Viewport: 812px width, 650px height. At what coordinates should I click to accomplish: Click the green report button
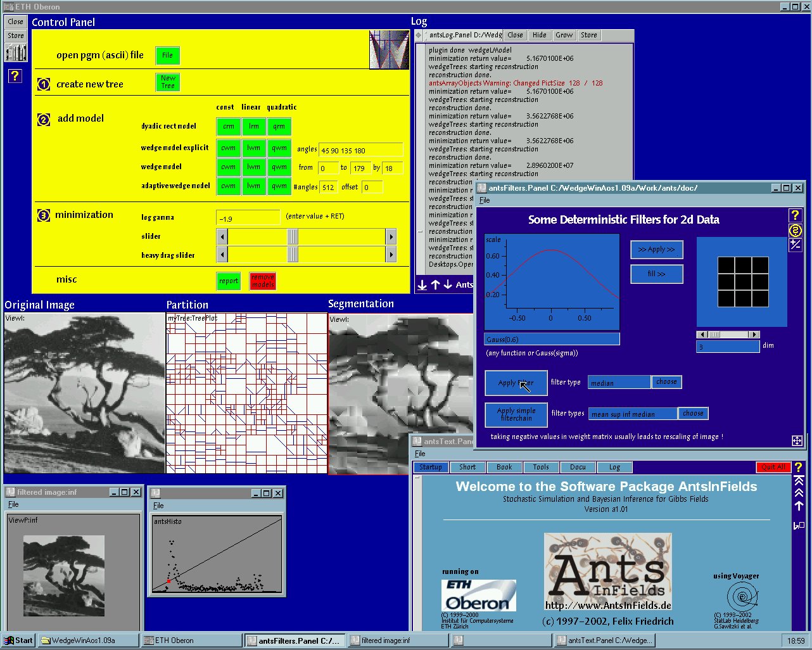click(x=229, y=281)
